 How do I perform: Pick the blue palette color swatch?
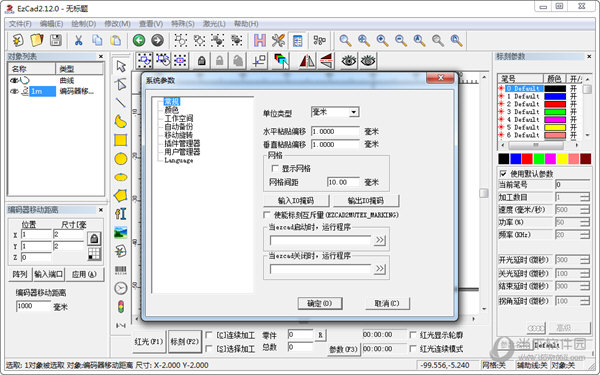coord(515,158)
